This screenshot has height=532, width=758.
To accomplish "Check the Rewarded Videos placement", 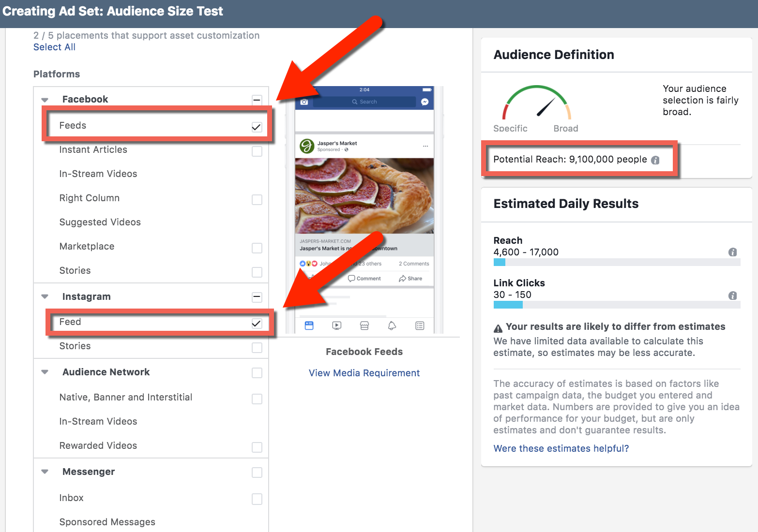I will (257, 447).
